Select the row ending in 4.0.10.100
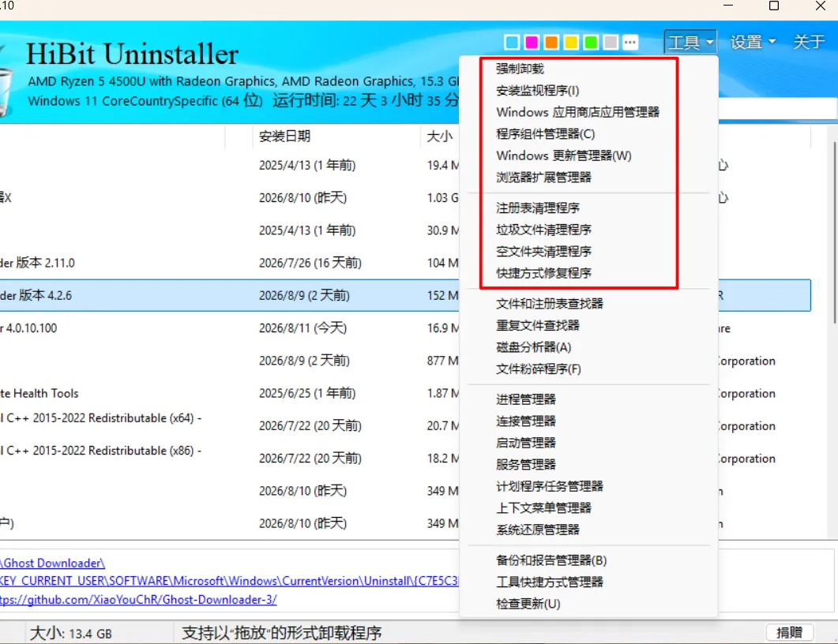This screenshot has height=644, width=838. click(230, 328)
